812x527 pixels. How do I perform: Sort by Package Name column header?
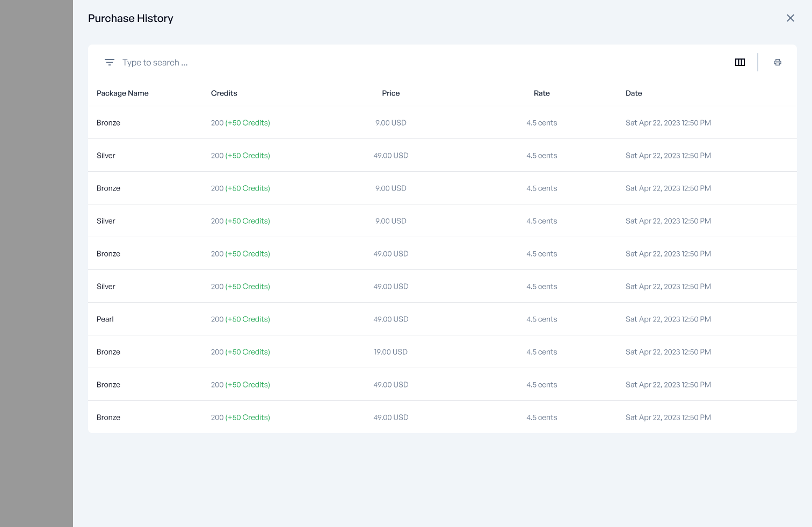tap(122, 93)
